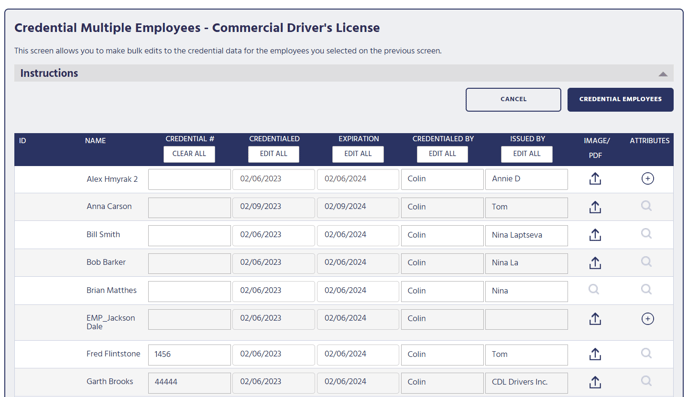688x397 pixels.
Task: Select the NAME column header
Action: click(95, 141)
